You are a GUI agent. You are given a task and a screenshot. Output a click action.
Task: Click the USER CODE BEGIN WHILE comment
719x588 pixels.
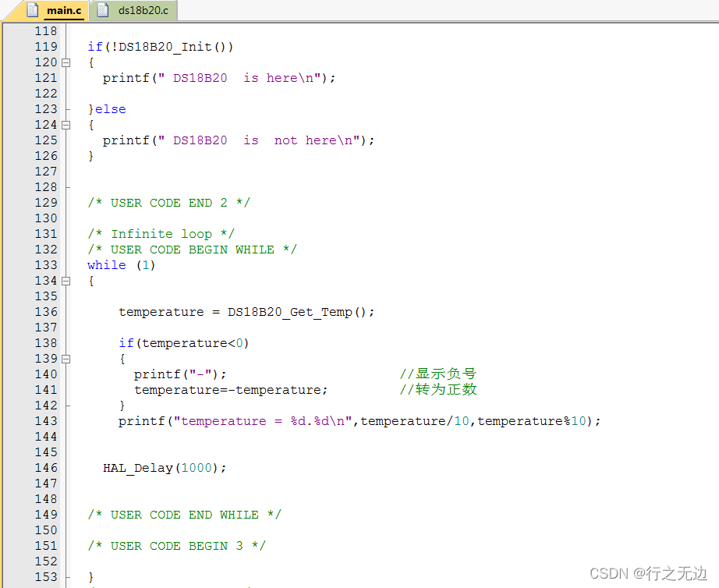(x=192, y=250)
